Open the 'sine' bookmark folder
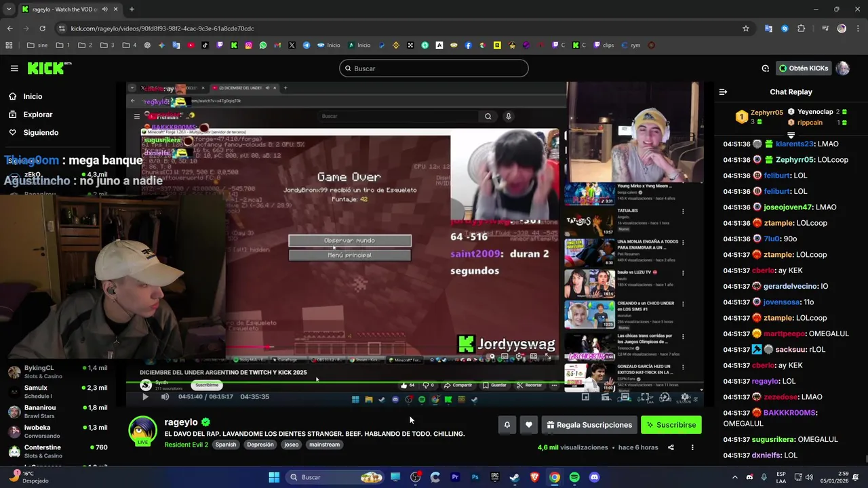Viewport: 868px width, 488px height. [37, 45]
